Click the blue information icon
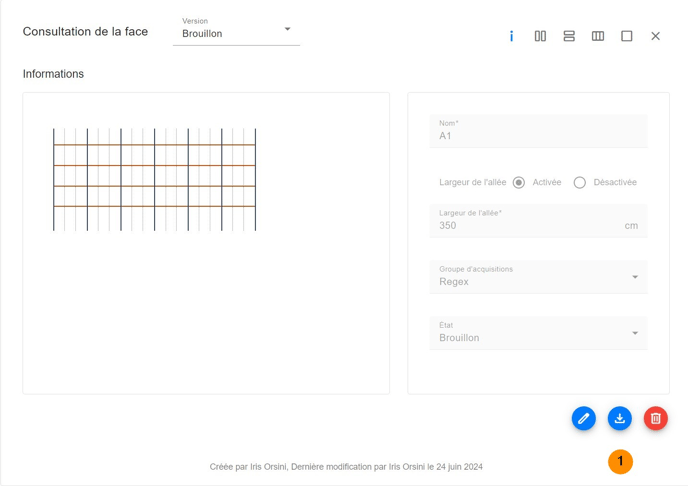The height and width of the screenshot is (486, 688). [511, 36]
